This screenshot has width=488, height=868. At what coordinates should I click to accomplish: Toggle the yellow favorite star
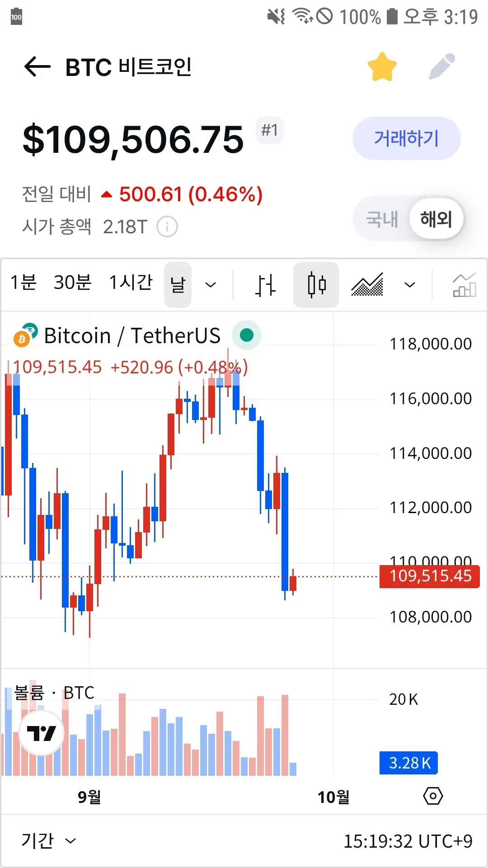click(x=382, y=67)
